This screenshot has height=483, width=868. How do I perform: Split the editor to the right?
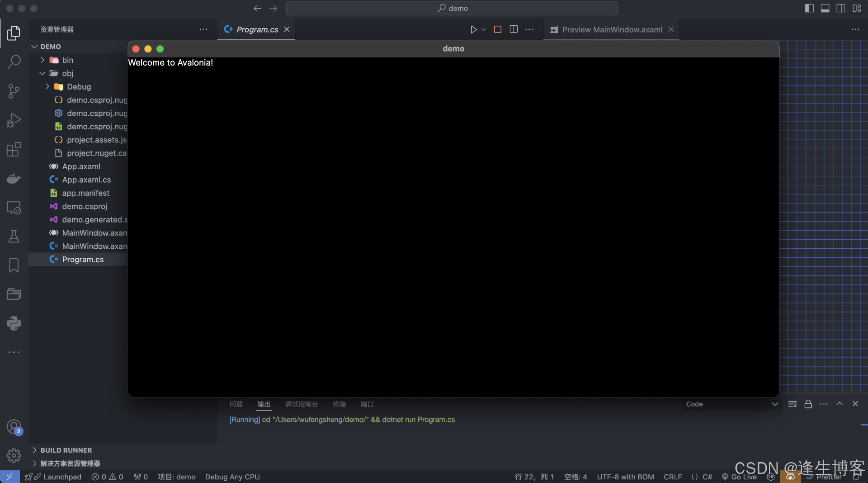point(514,29)
